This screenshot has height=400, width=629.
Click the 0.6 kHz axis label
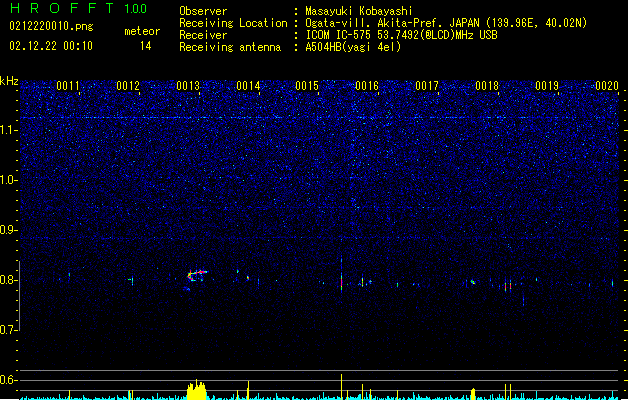[9, 380]
